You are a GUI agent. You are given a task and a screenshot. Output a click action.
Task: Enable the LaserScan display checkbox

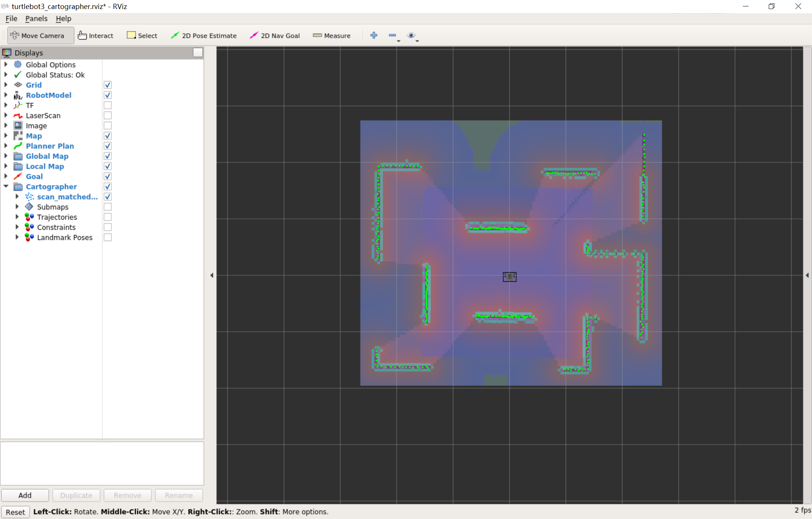point(108,115)
